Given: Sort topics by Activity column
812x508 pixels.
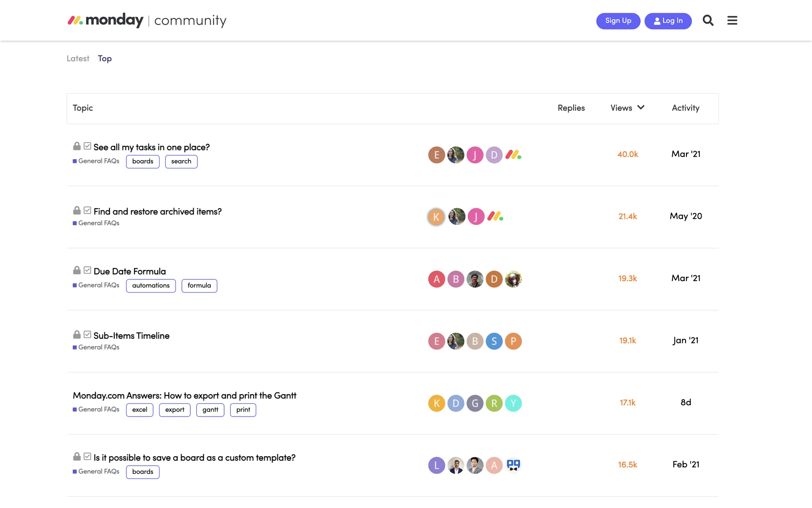Looking at the screenshot, I should pyautogui.click(x=685, y=108).
